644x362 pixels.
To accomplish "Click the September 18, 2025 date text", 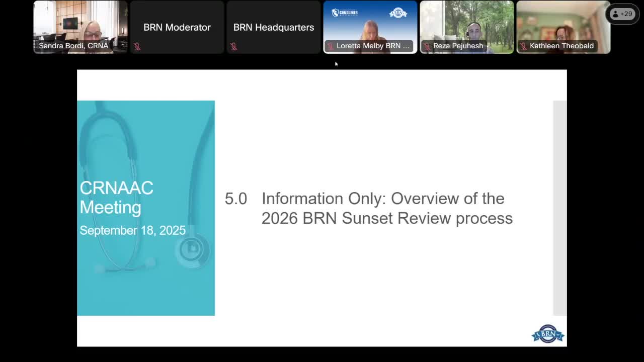I will click(132, 230).
